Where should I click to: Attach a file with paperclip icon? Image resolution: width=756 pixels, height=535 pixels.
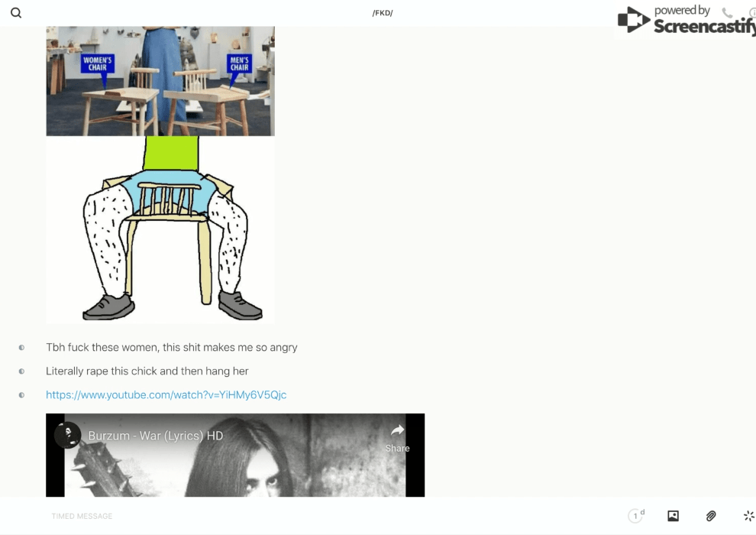(711, 516)
